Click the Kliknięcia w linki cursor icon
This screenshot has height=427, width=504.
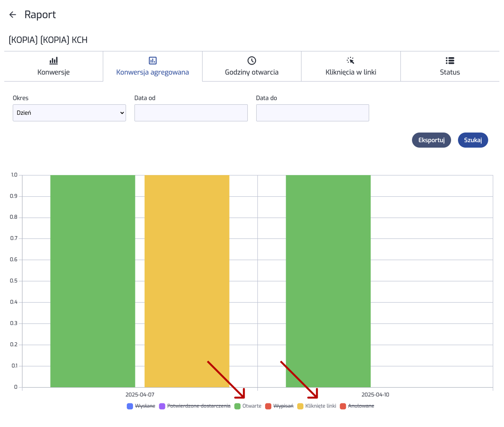tap(351, 61)
